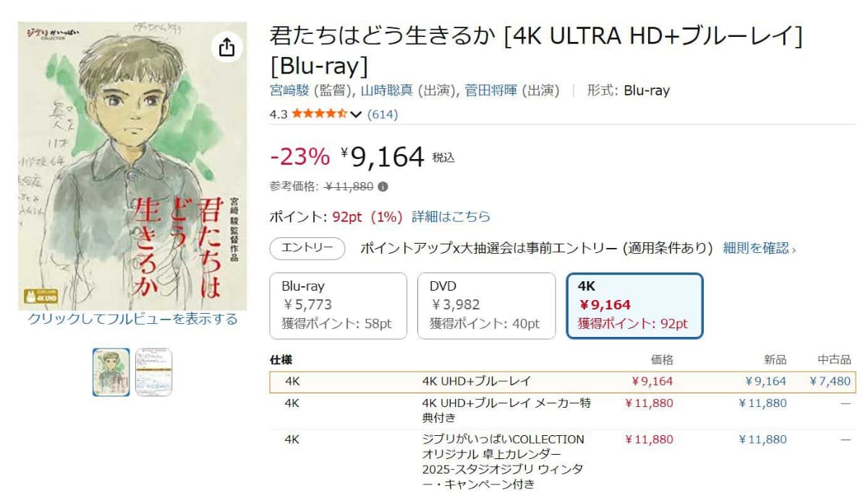Open actor 山時聡真 link
868x501 pixels.
point(388,90)
